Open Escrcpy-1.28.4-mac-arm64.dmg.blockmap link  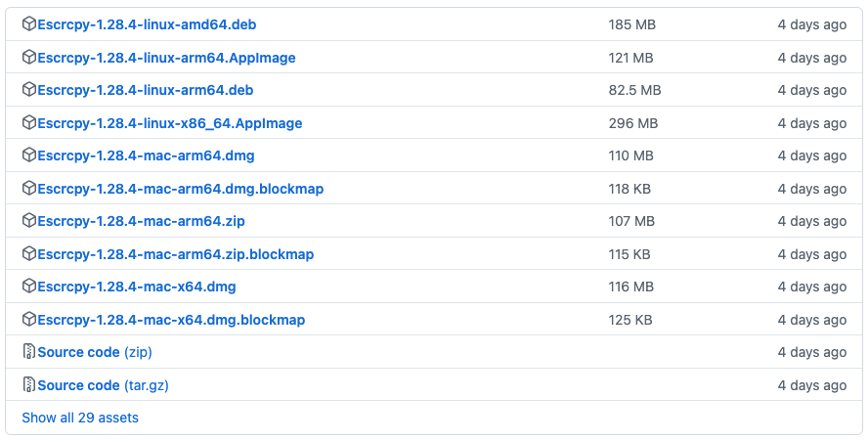click(180, 189)
